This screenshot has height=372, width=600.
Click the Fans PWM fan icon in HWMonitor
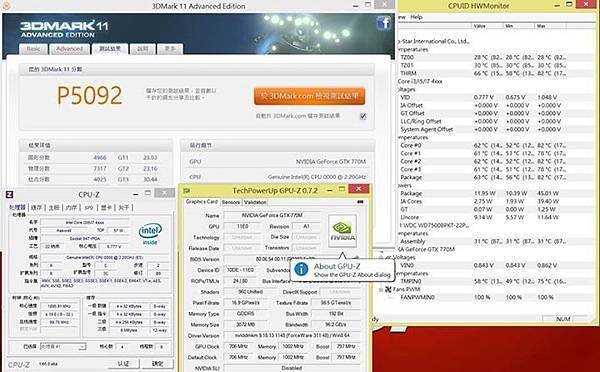[388, 289]
